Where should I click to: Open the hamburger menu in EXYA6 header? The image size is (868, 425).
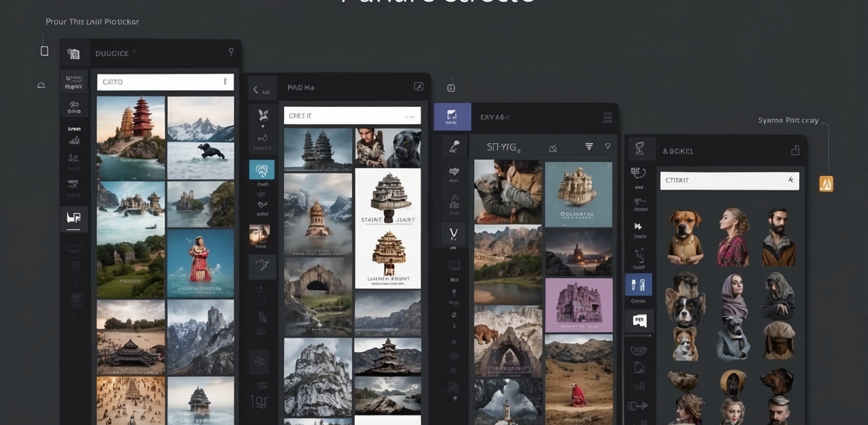pyautogui.click(x=607, y=118)
